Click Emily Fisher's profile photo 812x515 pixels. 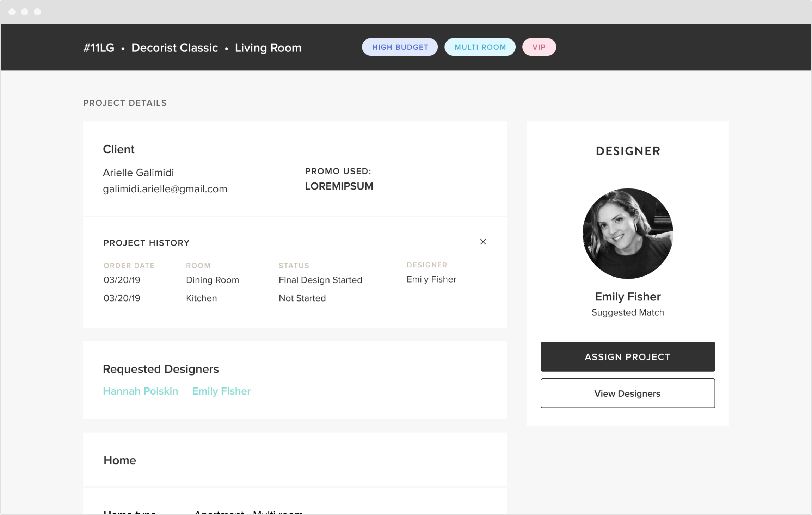point(627,233)
